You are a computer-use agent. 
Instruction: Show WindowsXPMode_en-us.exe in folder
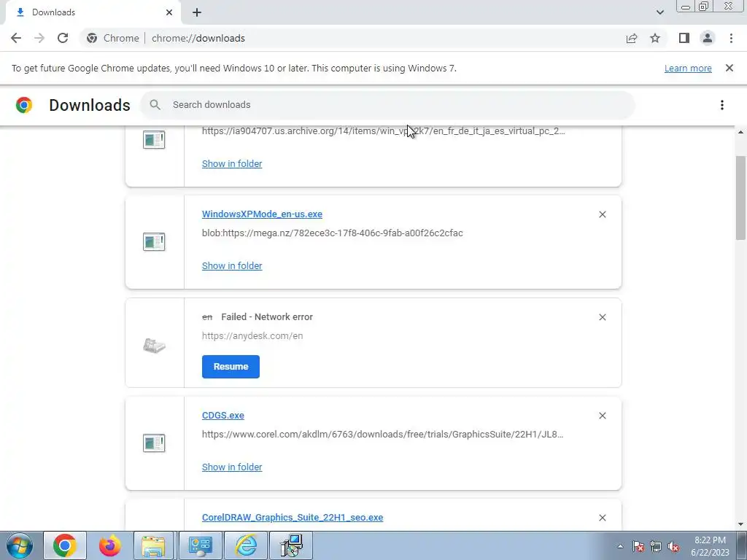[232, 265]
